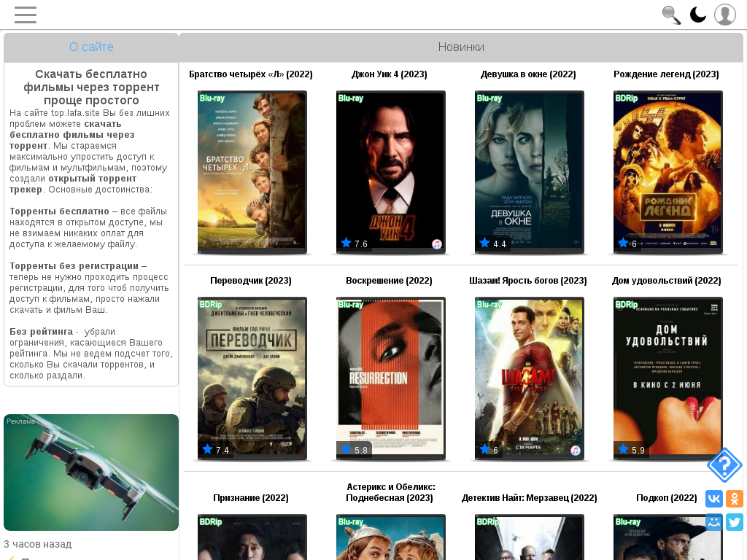The width and height of the screenshot is (747, 560).
Task: Open Переводчик (2023) title link
Action: [251, 281]
